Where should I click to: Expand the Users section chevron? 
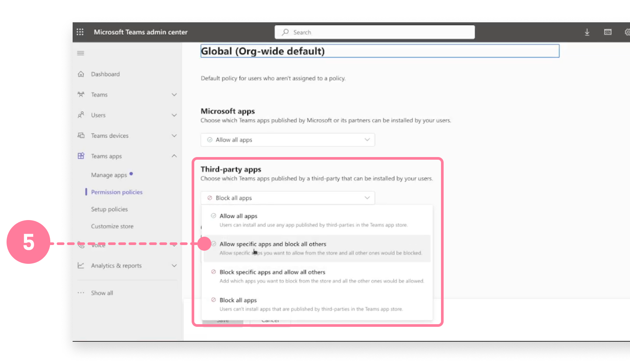click(174, 115)
